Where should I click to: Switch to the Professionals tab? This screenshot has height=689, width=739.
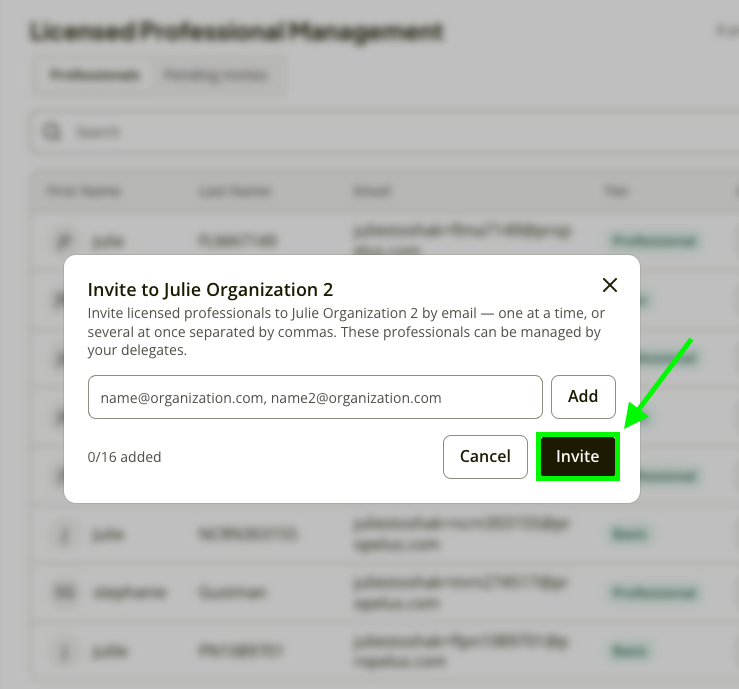[x=94, y=75]
